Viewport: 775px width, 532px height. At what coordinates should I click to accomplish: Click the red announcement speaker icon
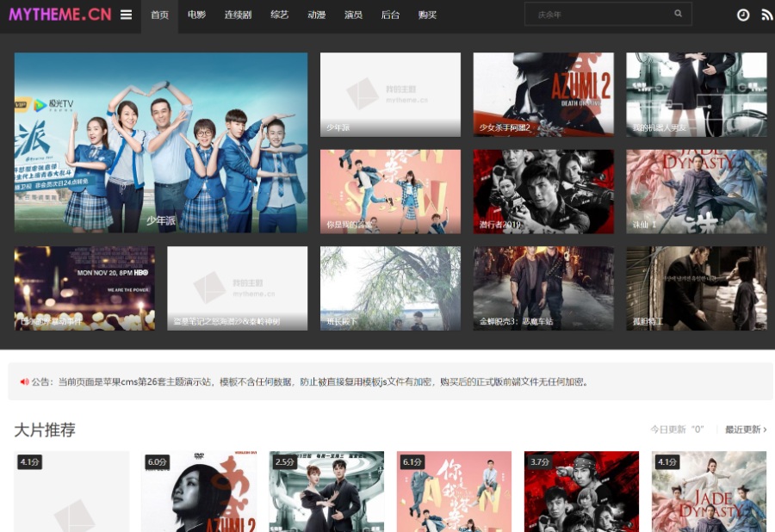pos(24,381)
